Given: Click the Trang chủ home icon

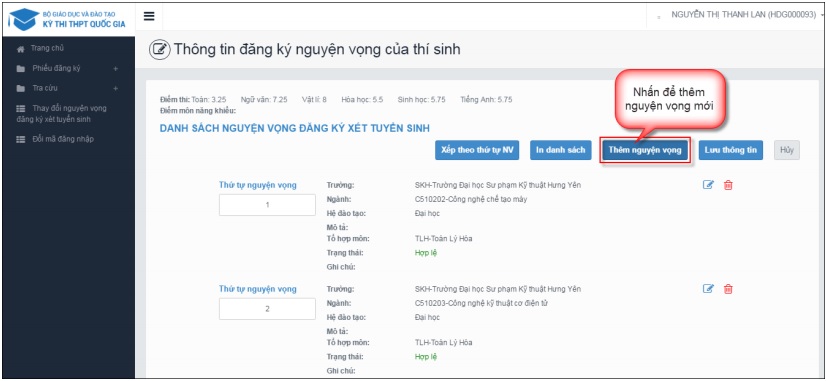Looking at the screenshot, I should coord(21,49).
